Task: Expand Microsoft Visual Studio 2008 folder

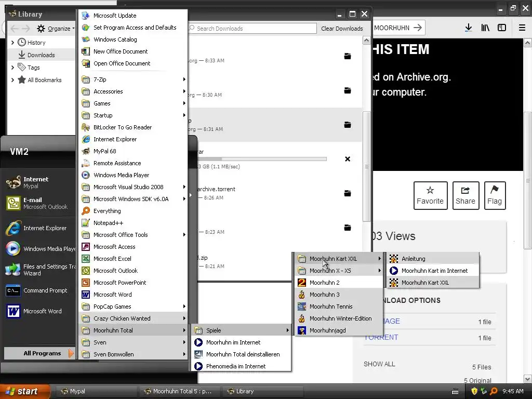Action: [133, 187]
